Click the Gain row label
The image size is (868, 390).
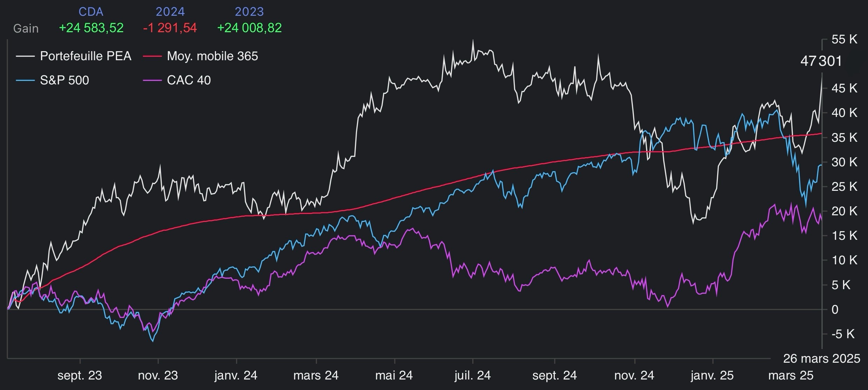26,28
